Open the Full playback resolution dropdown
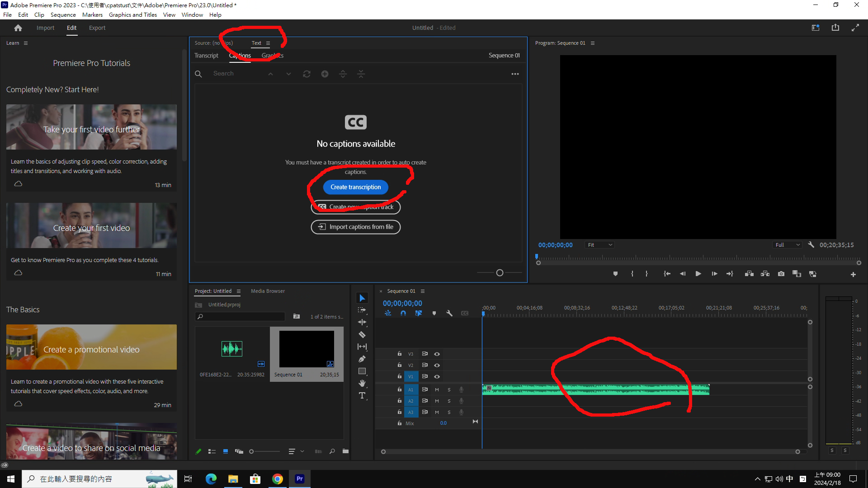The image size is (868, 488). click(787, 245)
